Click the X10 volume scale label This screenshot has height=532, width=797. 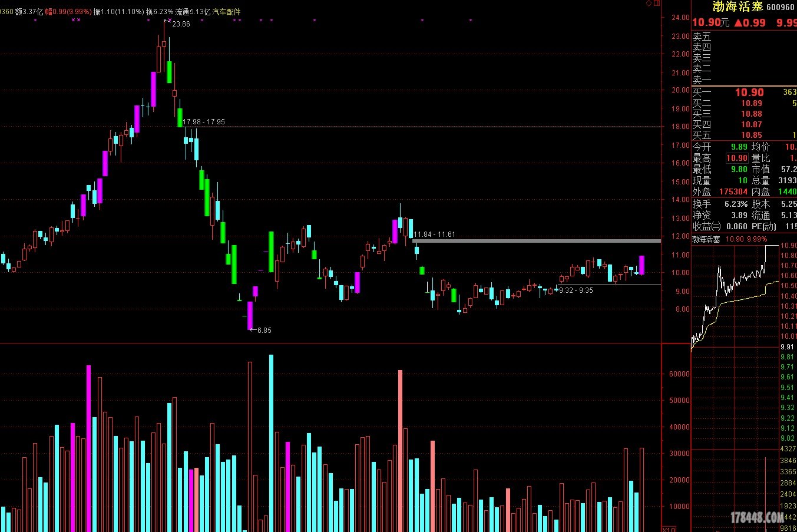(x=669, y=529)
